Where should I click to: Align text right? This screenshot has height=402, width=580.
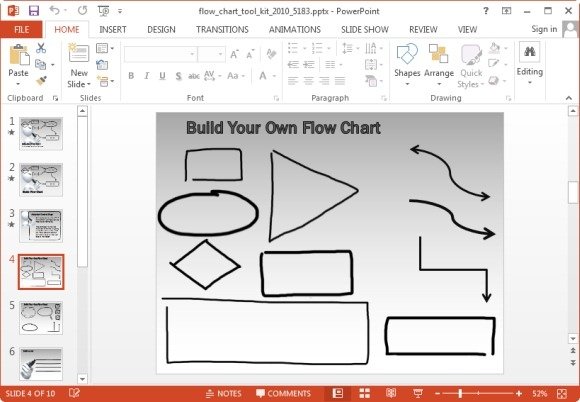coord(324,81)
